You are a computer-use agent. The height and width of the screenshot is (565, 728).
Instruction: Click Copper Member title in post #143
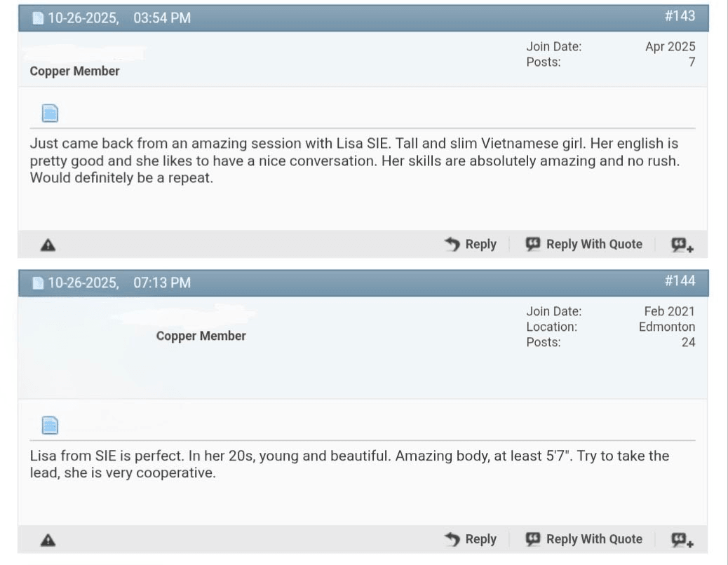click(75, 72)
